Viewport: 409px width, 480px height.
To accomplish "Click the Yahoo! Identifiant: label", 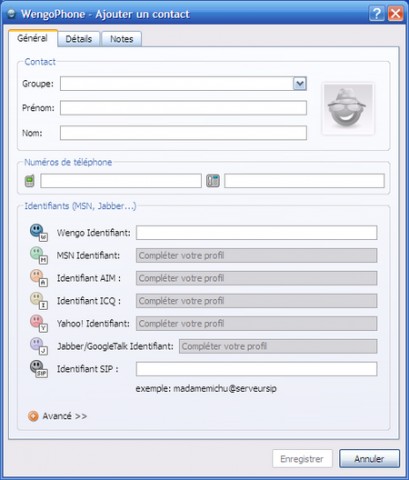I will click(93, 324).
